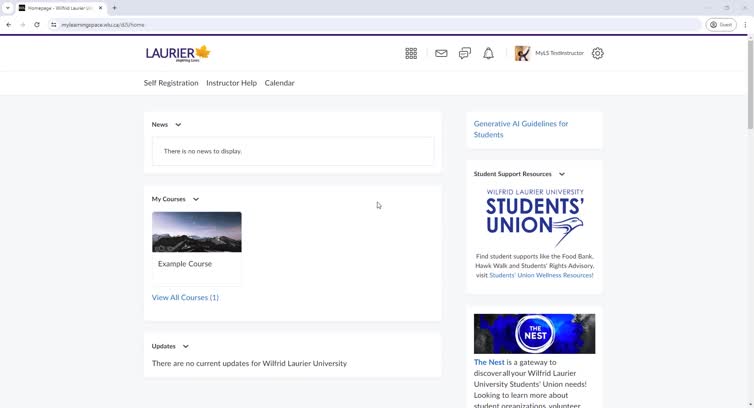Open Self Registration in the navbar
This screenshot has width=754, height=408.
(171, 83)
